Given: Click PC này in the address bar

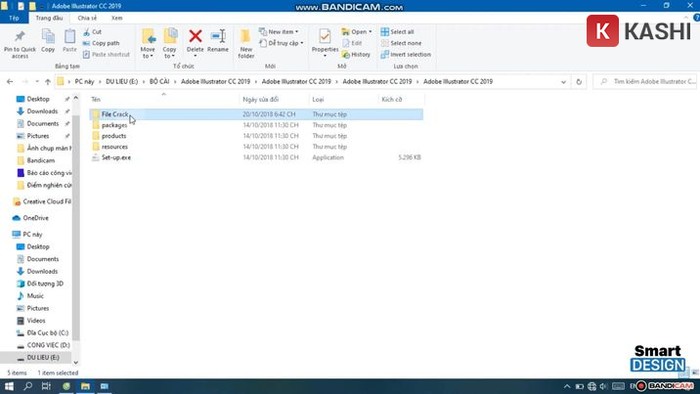Looking at the screenshot, I should pyautogui.click(x=84, y=82).
